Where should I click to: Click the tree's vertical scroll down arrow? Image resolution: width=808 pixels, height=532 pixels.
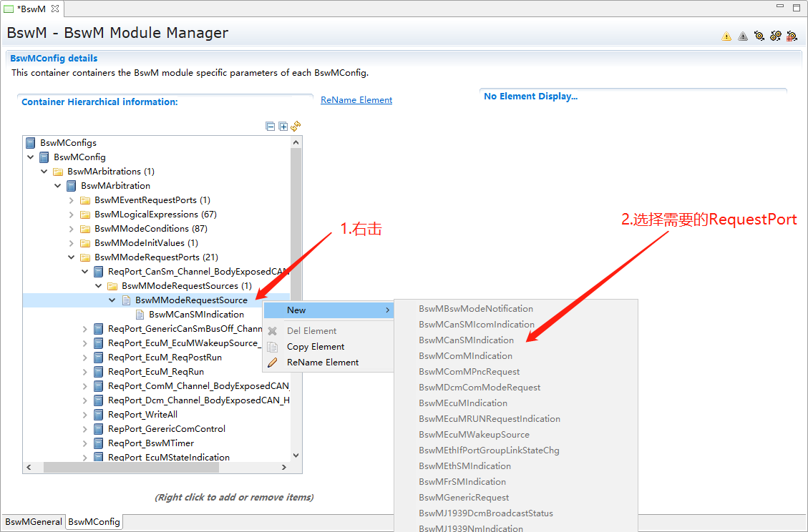tap(296, 454)
